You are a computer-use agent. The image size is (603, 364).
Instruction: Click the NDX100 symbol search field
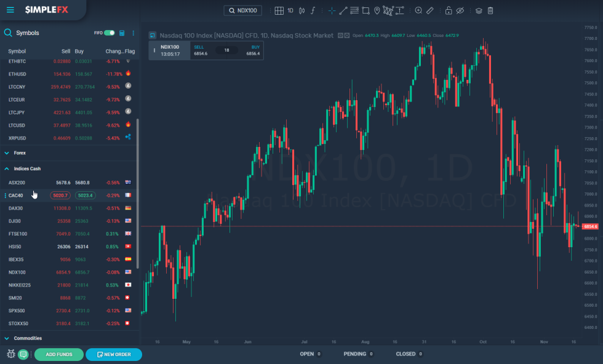coord(243,10)
